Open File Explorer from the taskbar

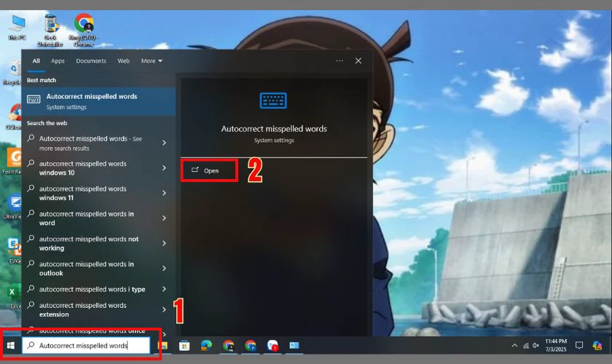[x=162, y=346]
